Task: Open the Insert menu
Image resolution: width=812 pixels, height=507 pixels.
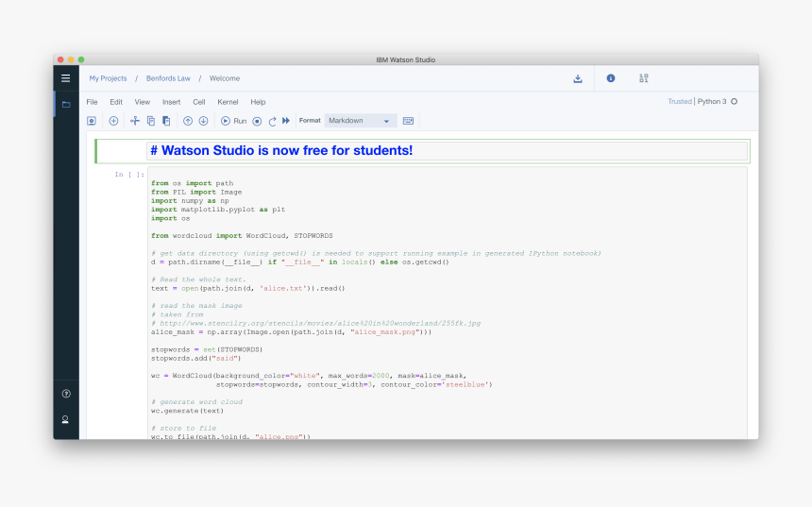Action: click(x=171, y=102)
